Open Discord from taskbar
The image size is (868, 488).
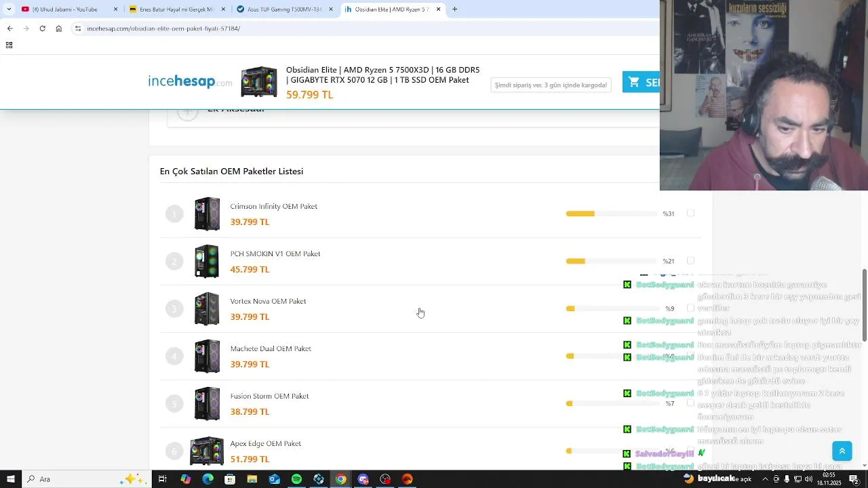click(363, 479)
